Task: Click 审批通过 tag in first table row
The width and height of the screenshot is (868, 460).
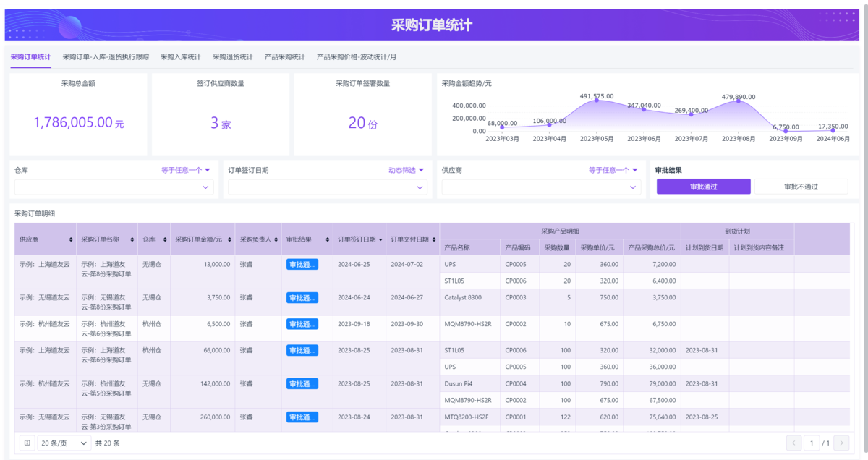Action: [302, 265]
